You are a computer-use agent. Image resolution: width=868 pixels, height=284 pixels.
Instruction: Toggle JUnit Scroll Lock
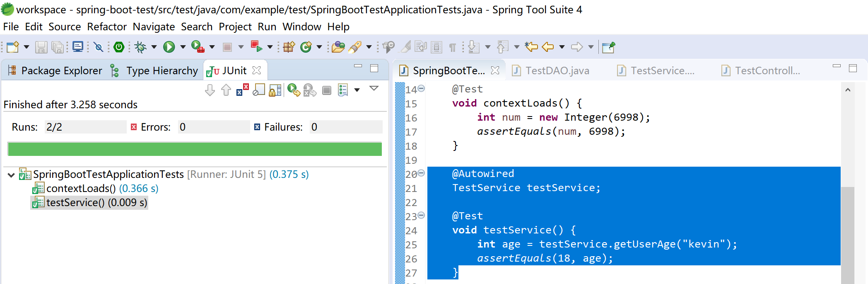(275, 90)
